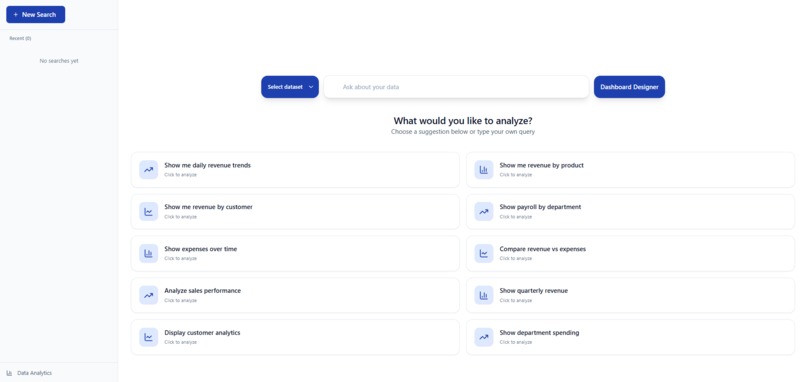Click the line chart icon beside Display customer analytics

point(149,337)
